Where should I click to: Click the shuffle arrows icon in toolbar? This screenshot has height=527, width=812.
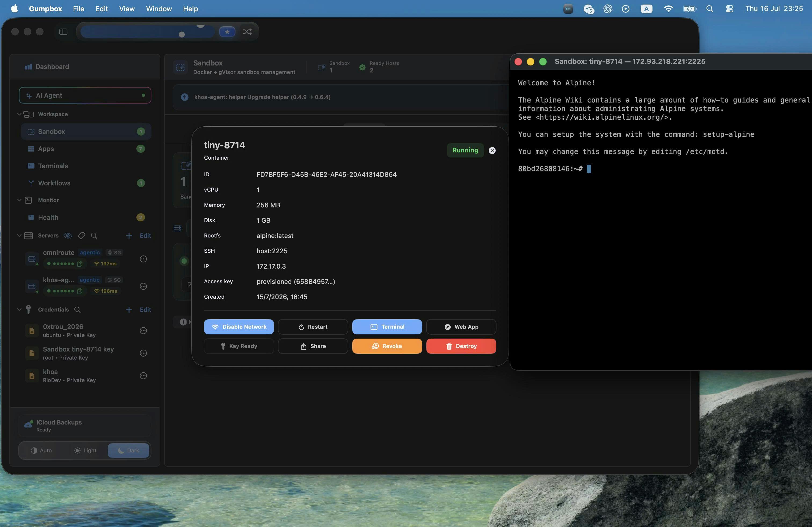point(247,32)
